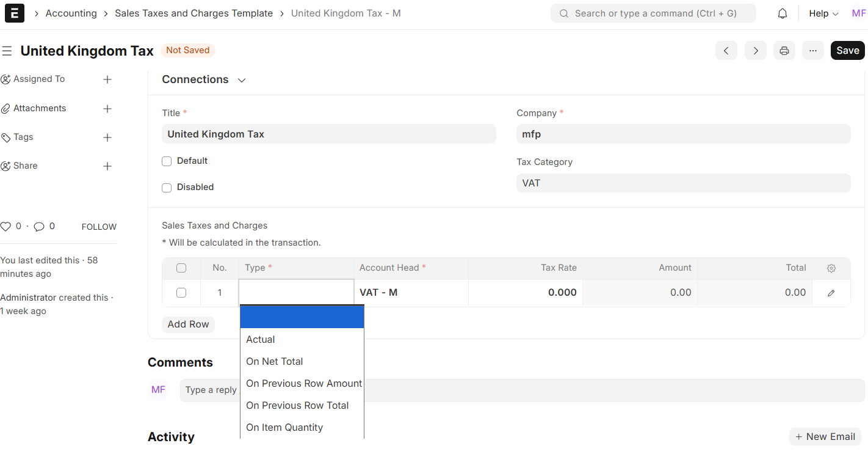Edit row 1 with pencil icon

pyautogui.click(x=831, y=293)
